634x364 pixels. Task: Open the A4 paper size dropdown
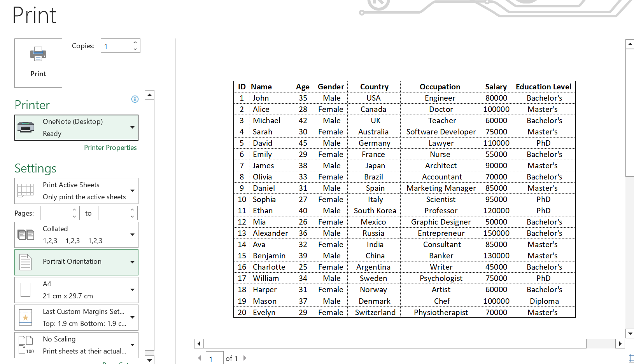click(x=76, y=290)
